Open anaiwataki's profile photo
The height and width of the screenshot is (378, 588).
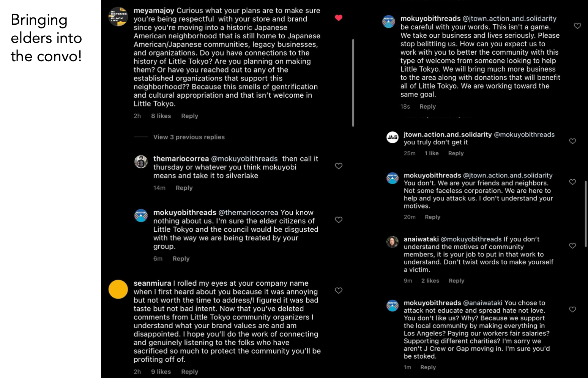[392, 242]
